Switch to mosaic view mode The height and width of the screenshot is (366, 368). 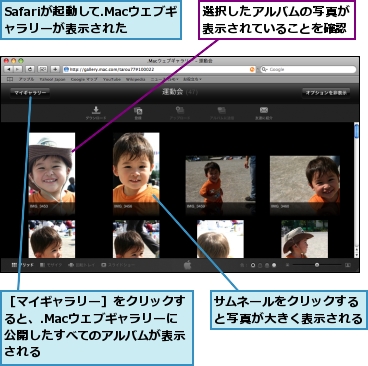click(51, 265)
